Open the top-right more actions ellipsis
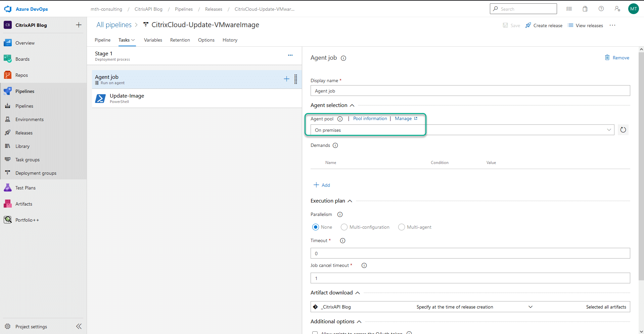This screenshot has width=644, height=334. point(612,25)
